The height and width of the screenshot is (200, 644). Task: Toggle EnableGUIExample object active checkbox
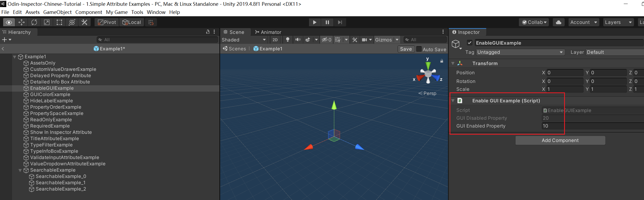(x=470, y=43)
